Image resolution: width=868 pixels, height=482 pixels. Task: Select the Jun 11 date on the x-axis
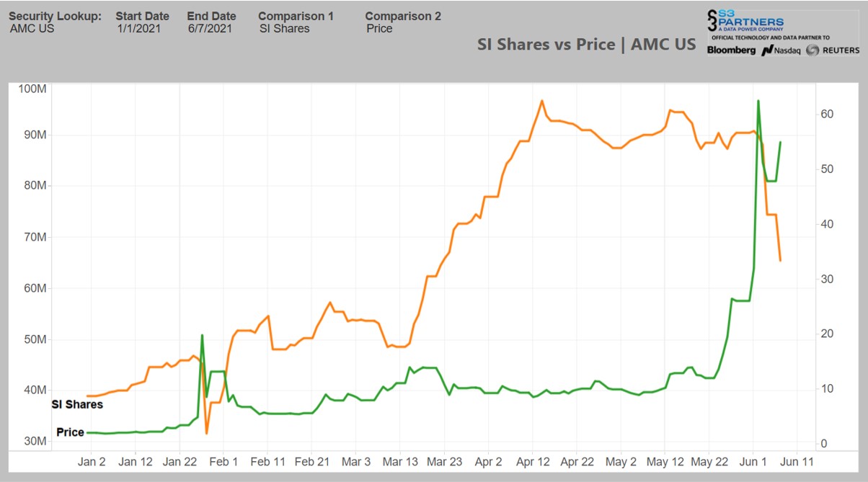pyautogui.click(x=797, y=462)
